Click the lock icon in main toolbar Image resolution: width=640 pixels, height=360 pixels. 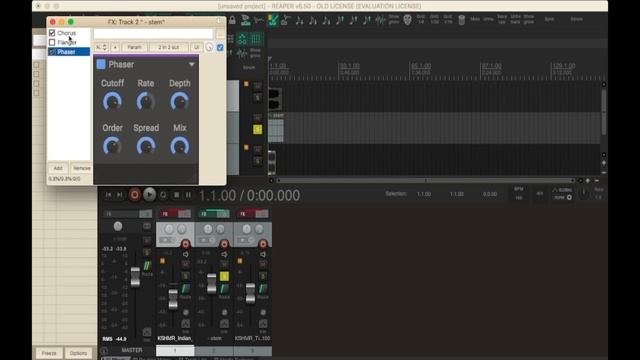pyautogui.click(x=232, y=20)
